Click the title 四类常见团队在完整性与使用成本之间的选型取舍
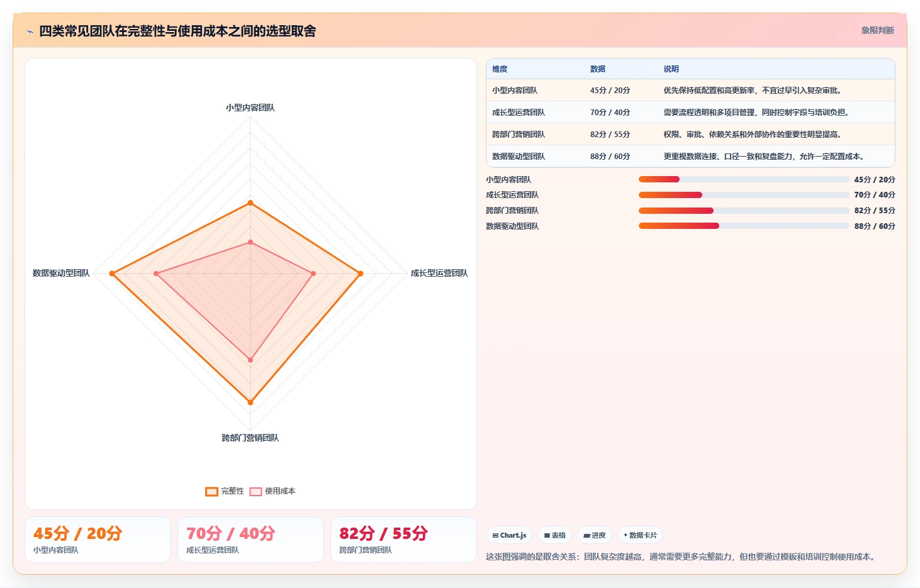The width and height of the screenshot is (920, 588). point(177,31)
